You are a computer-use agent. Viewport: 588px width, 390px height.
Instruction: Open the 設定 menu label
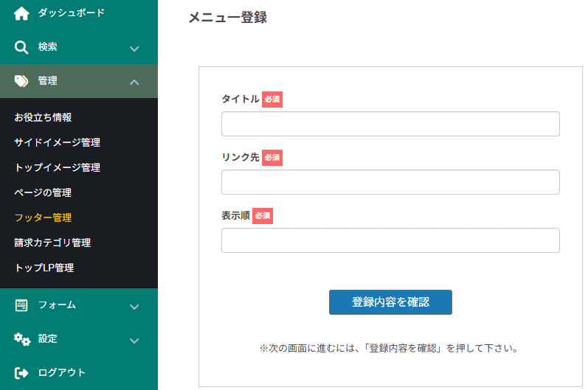coord(48,338)
